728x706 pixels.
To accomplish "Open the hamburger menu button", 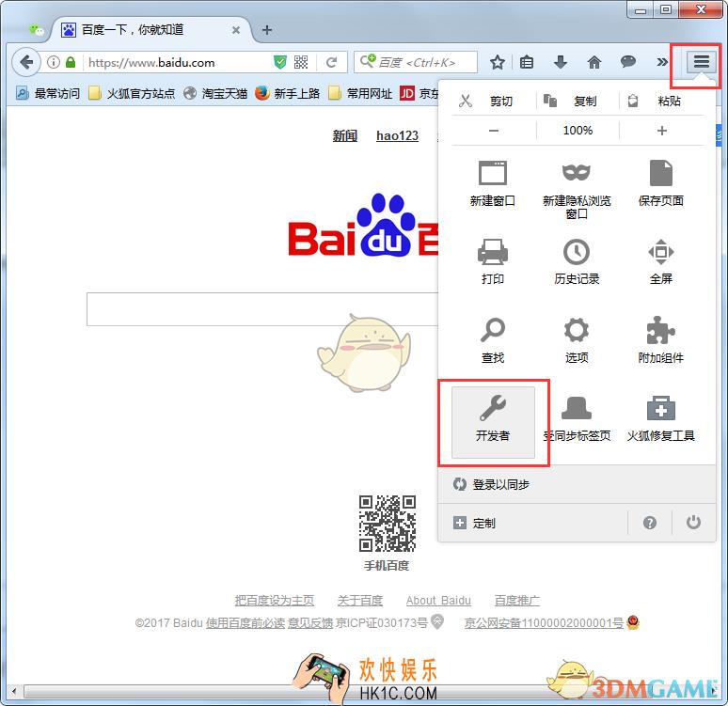I will click(x=701, y=62).
